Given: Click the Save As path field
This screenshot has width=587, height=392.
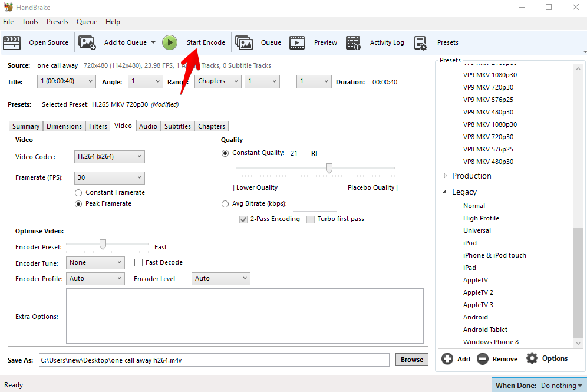Looking at the screenshot, I should [x=214, y=360].
